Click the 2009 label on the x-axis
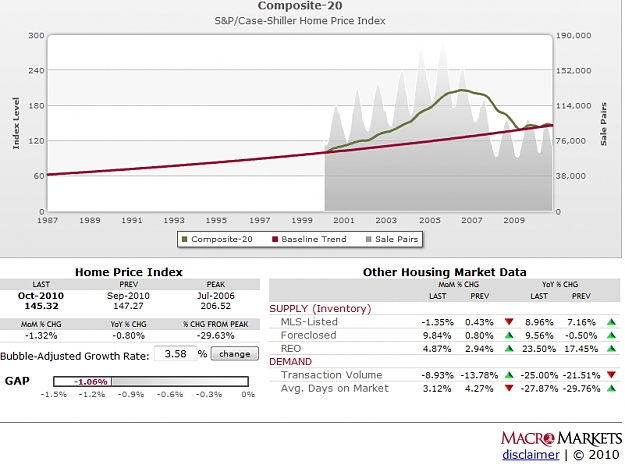The width and height of the screenshot is (625, 472). pos(514,220)
